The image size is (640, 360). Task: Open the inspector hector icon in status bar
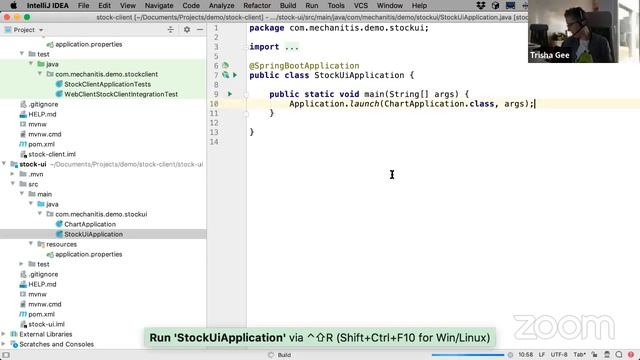point(607,355)
